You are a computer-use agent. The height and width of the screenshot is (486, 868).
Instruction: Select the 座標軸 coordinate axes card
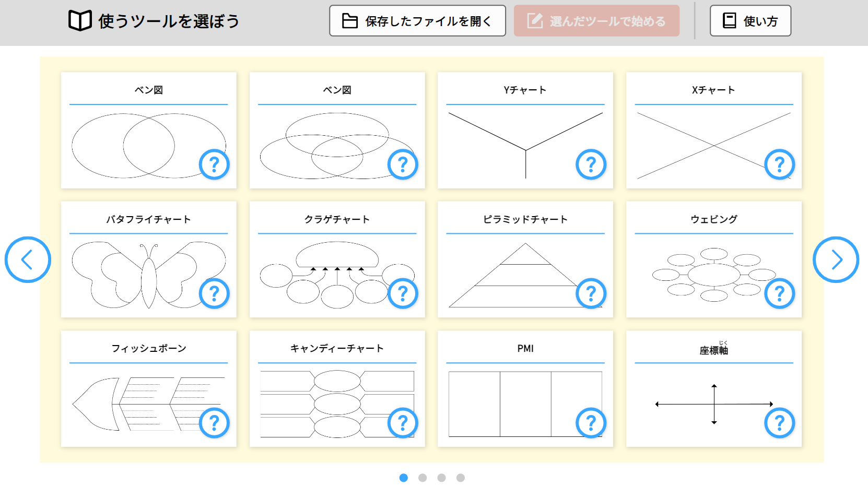714,388
